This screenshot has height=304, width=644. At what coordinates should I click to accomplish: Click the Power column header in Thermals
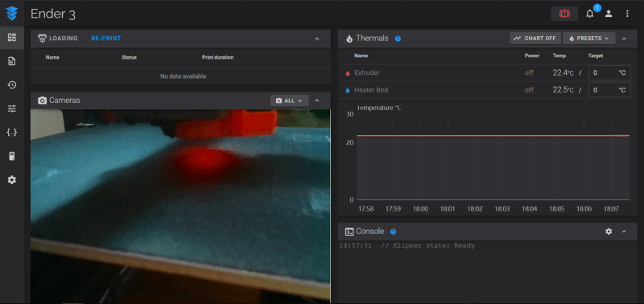coord(532,55)
